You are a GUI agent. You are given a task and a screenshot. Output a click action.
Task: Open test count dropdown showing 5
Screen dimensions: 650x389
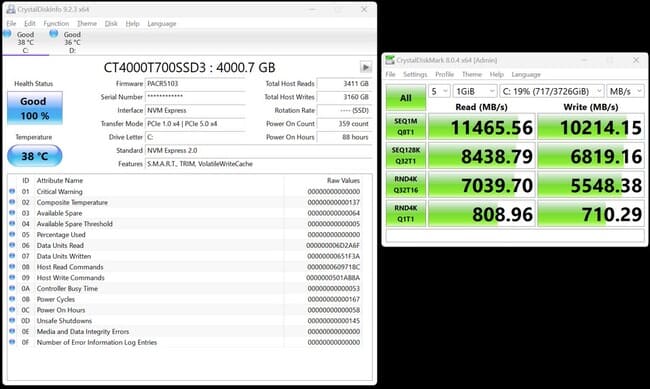click(x=439, y=91)
